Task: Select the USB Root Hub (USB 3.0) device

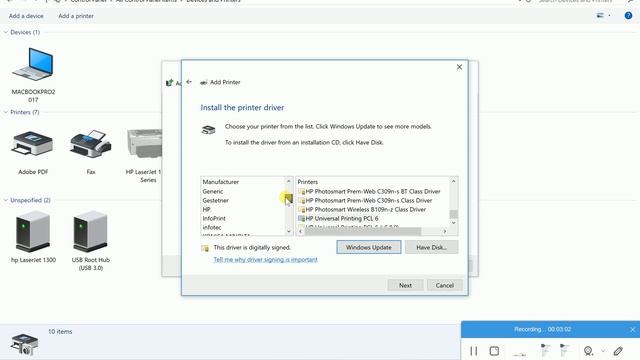Action: [x=91, y=231]
